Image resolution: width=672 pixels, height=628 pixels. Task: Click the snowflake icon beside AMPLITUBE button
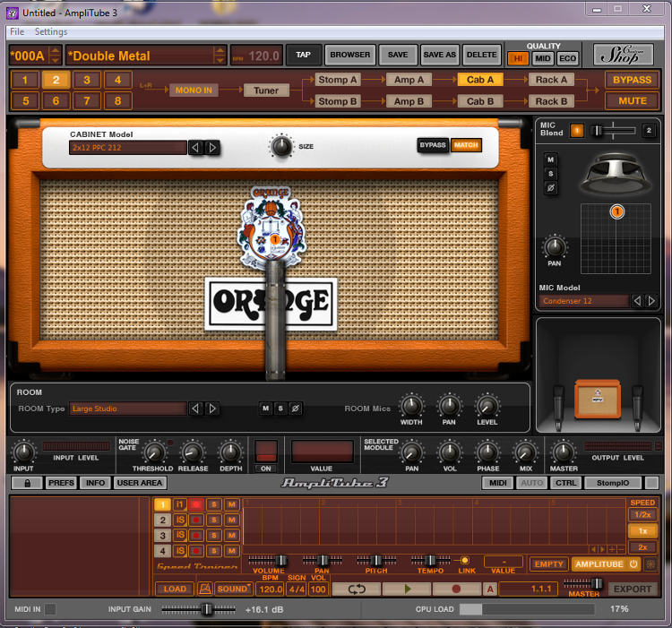(x=650, y=564)
